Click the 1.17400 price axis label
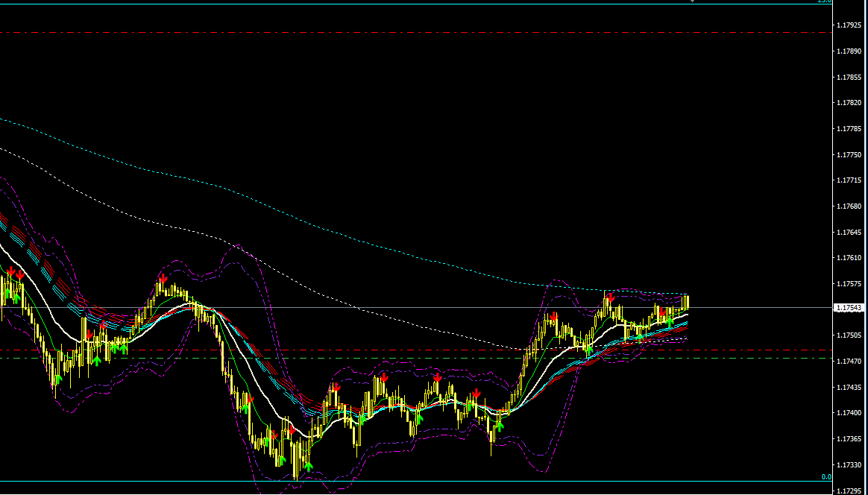 click(849, 412)
